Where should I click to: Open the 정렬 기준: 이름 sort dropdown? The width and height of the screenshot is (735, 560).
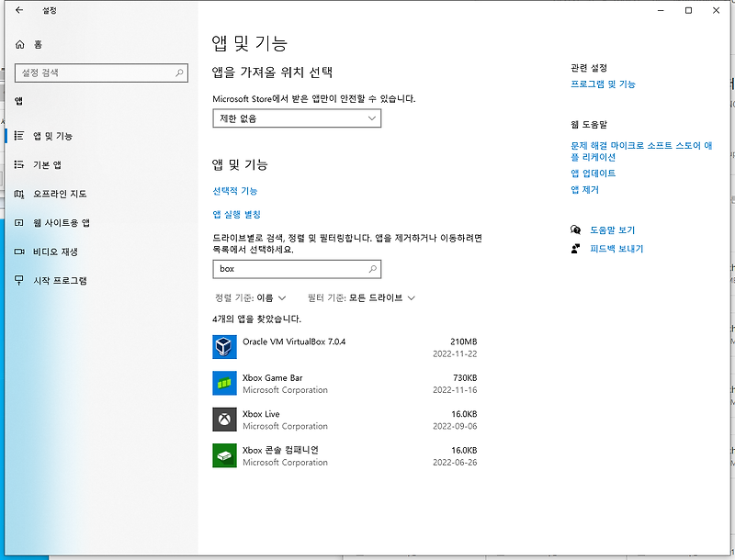click(250, 297)
